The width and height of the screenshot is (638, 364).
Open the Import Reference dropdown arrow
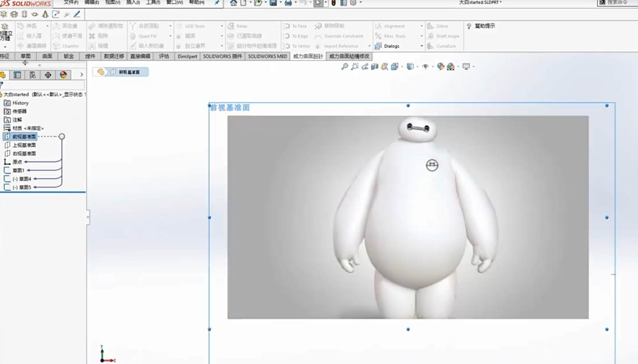[369, 46]
